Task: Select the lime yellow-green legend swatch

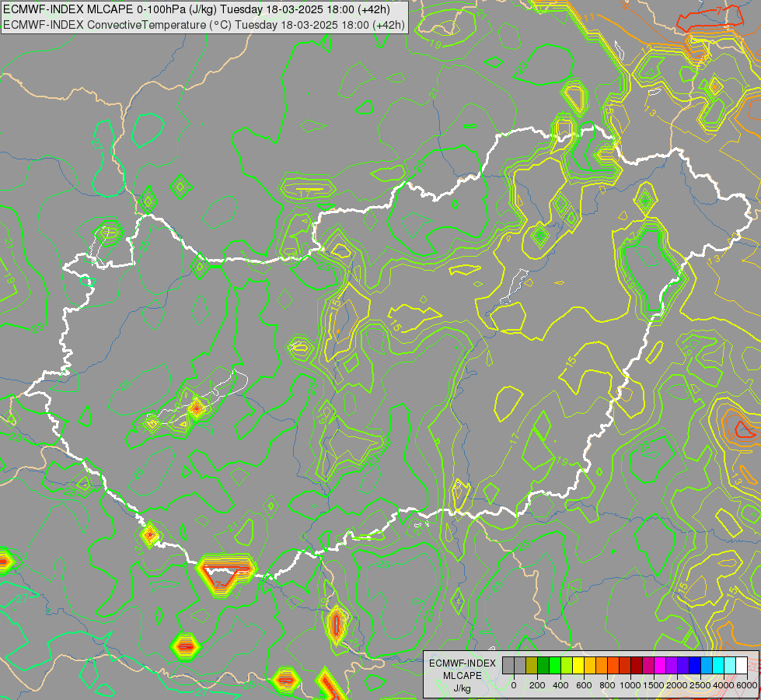Action: pos(567,666)
